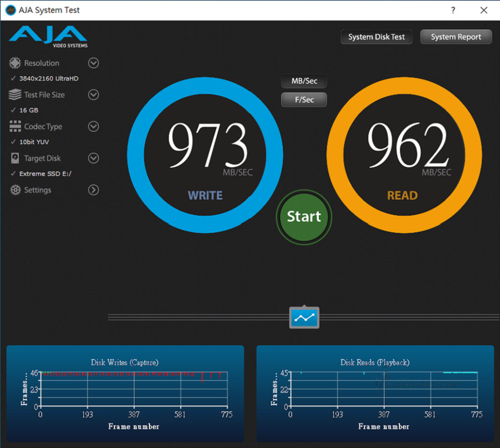
Task: Click the Target Disk label
Action: (42, 158)
